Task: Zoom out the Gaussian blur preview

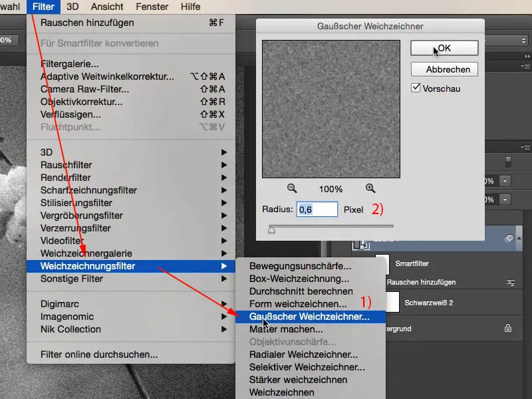Action: [292, 188]
